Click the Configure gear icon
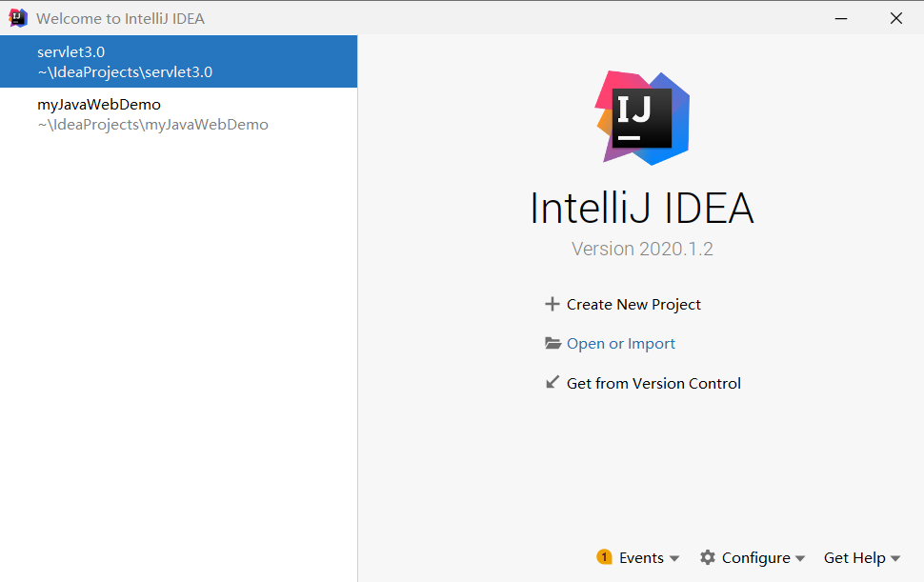This screenshot has width=924, height=582. (x=708, y=557)
